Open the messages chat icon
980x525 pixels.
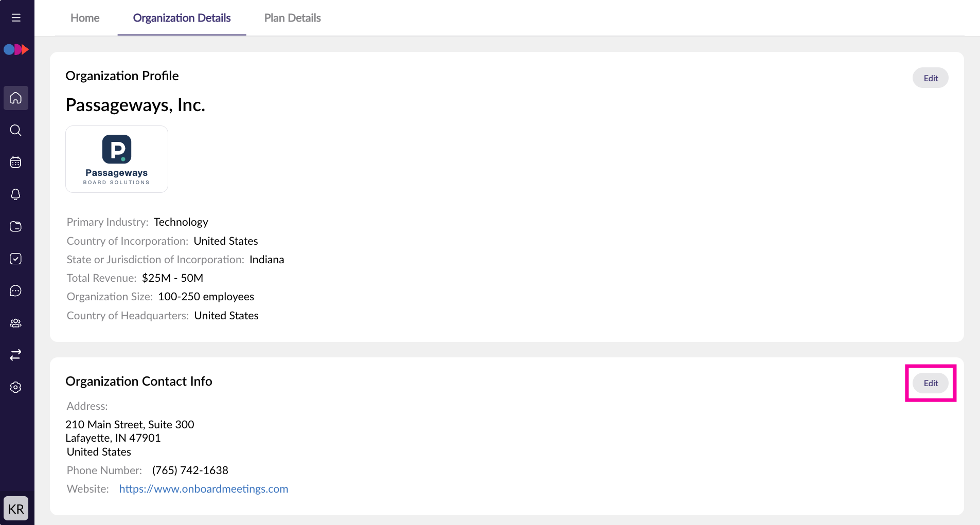[16, 291]
